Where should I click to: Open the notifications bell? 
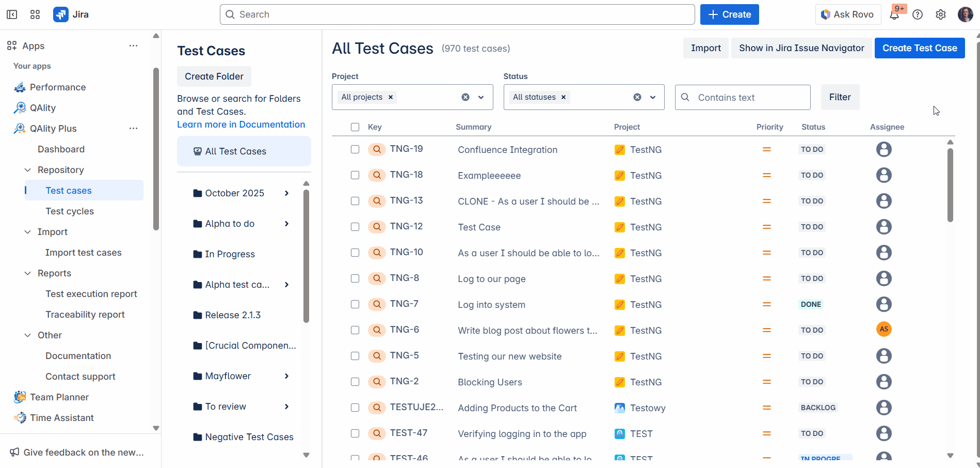[894, 14]
